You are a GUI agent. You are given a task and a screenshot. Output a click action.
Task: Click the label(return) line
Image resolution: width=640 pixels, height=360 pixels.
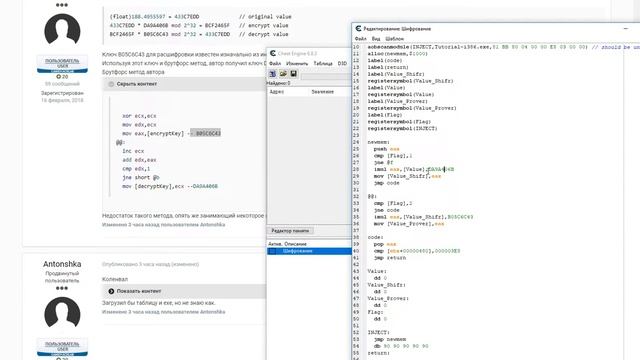coord(388,67)
